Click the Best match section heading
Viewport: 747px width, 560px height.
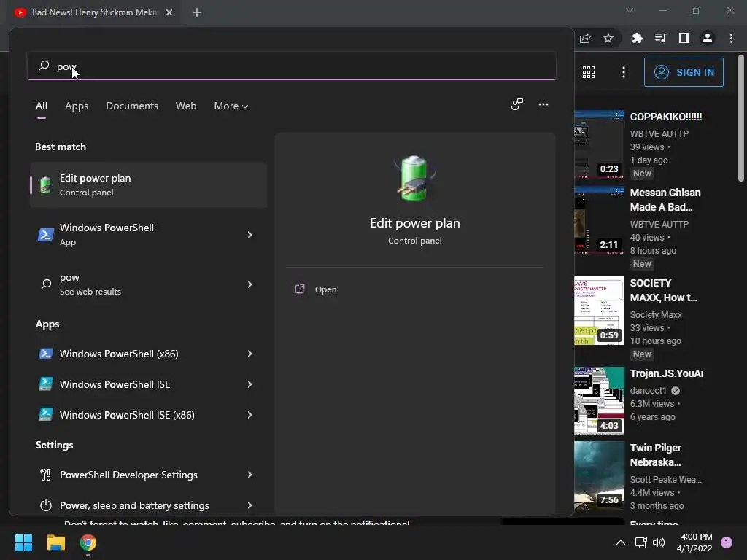(61, 147)
